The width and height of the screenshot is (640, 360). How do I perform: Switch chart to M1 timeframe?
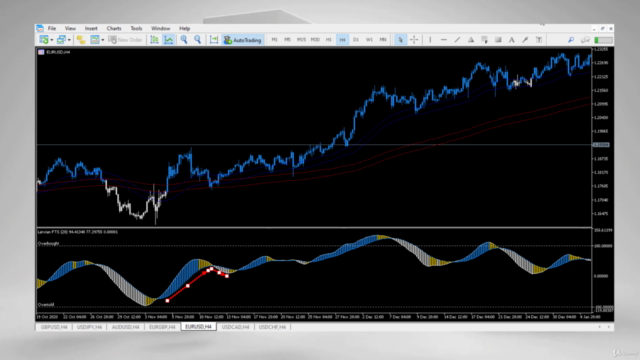pos(274,40)
